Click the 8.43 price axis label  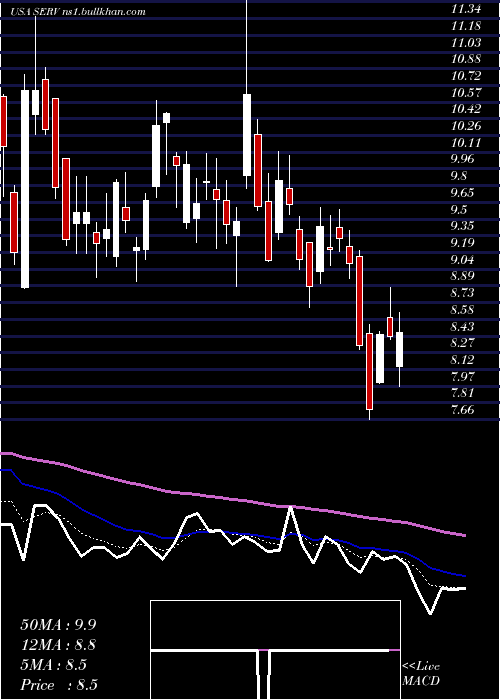(x=463, y=326)
